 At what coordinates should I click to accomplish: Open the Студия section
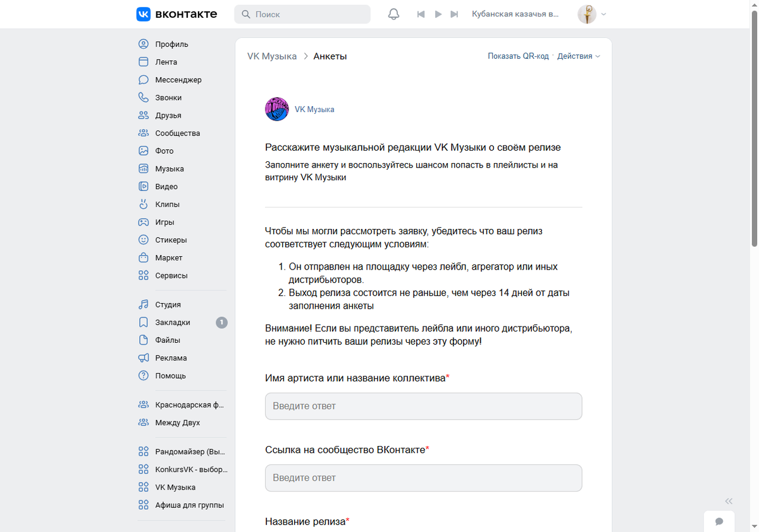(x=168, y=304)
